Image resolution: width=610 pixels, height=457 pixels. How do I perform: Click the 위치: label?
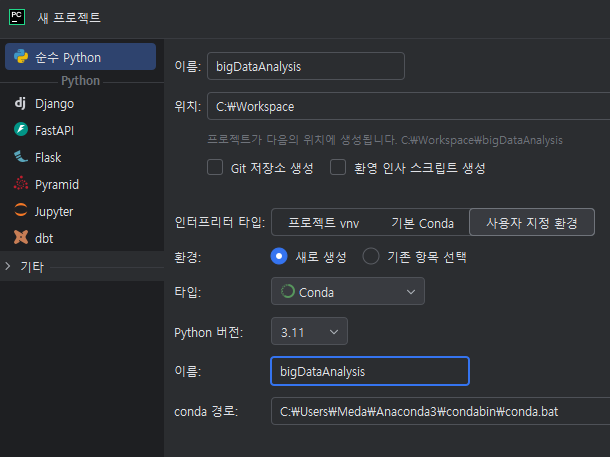(188, 106)
